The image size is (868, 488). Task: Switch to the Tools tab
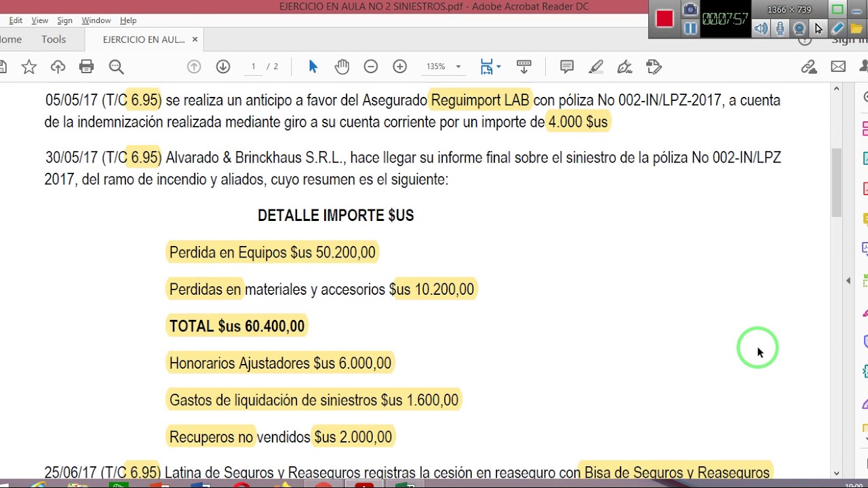pyautogui.click(x=54, y=39)
